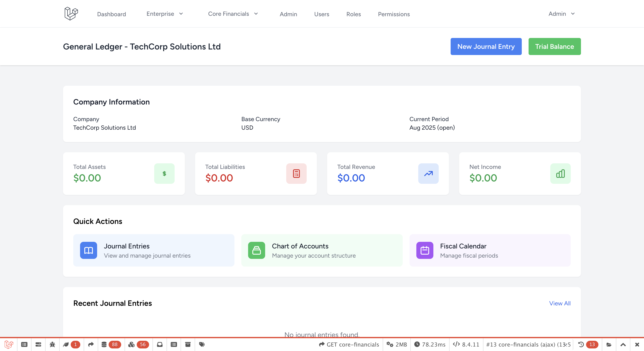Viewport: 644px width, 351px height.
Task: Click the Total Assets $0.00 value
Action: (87, 178)
